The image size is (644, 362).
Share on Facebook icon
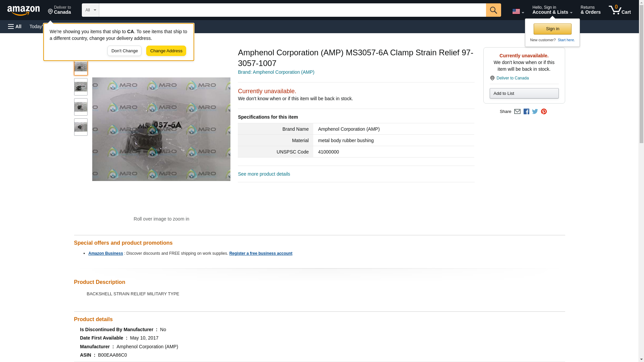click(x=526, y=112)
